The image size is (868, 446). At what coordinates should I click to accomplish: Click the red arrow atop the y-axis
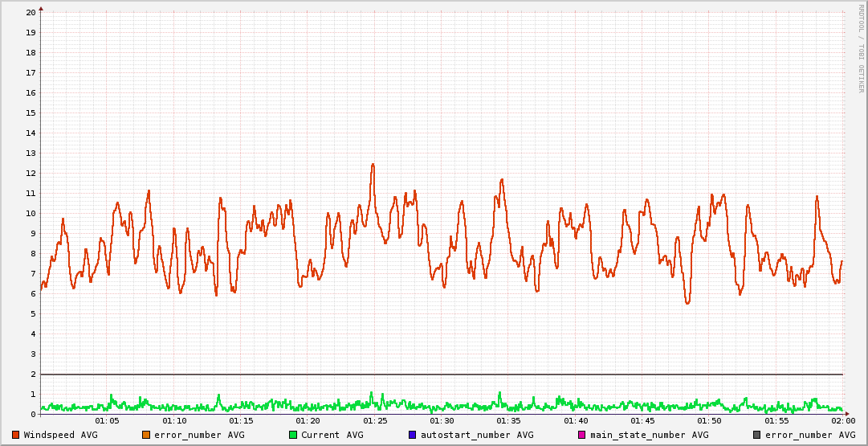coord(41,8)
